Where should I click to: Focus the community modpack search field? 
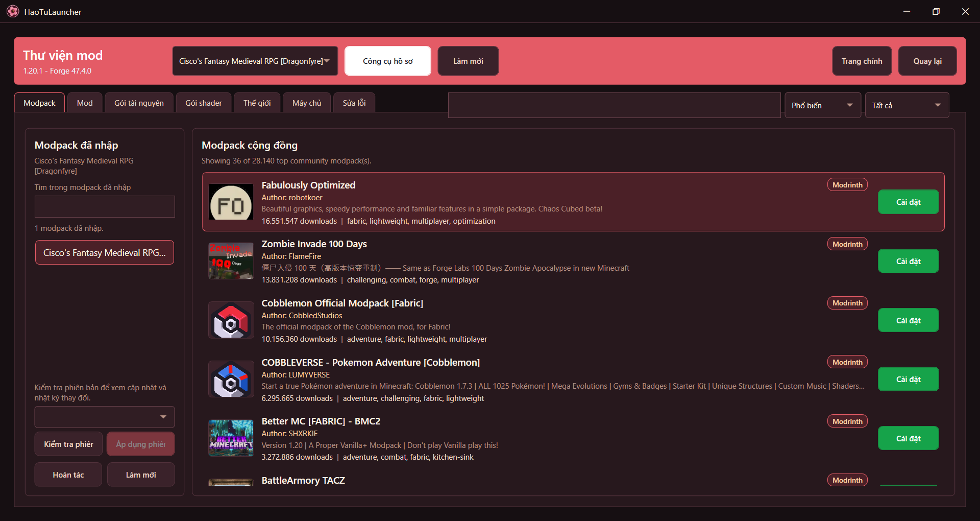[x=615, y=105]
